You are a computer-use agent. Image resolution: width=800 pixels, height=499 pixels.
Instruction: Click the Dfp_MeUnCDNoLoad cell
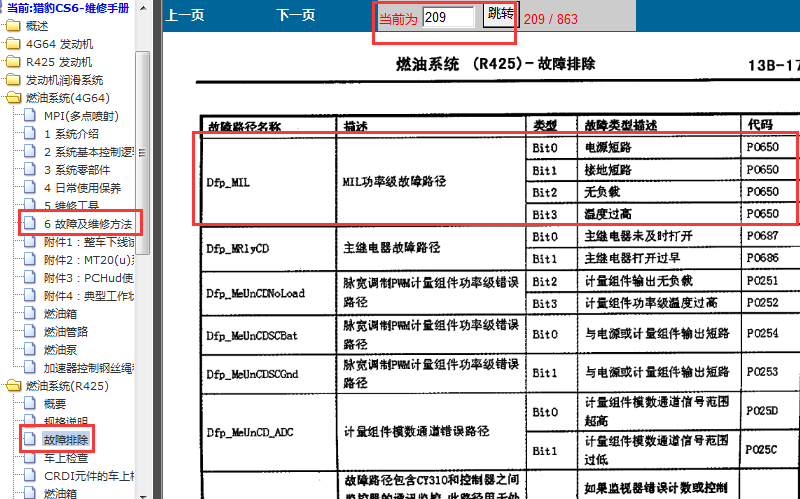click(x=269, y=293)
